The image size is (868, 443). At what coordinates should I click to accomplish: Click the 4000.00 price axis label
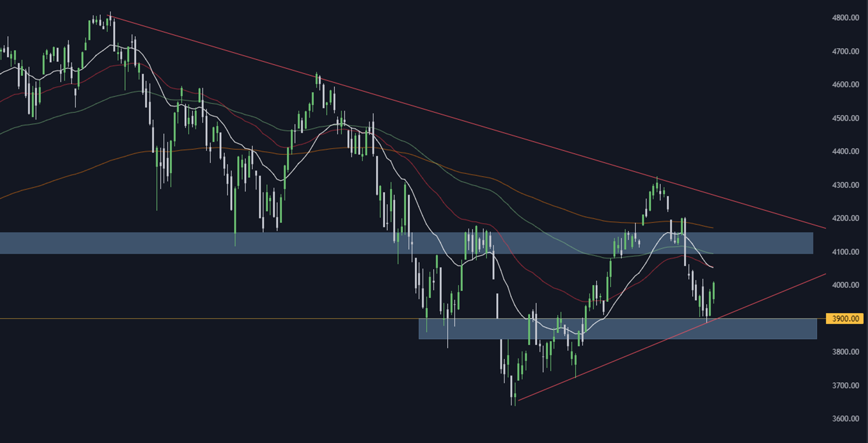coord(846,285)
